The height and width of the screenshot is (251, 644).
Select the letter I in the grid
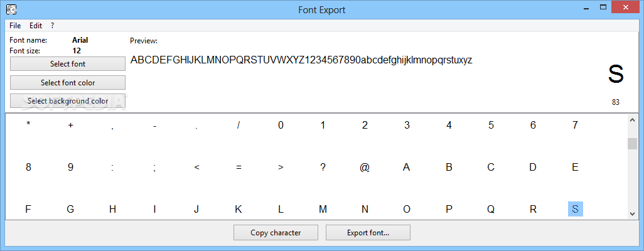(x=154, y=209)
